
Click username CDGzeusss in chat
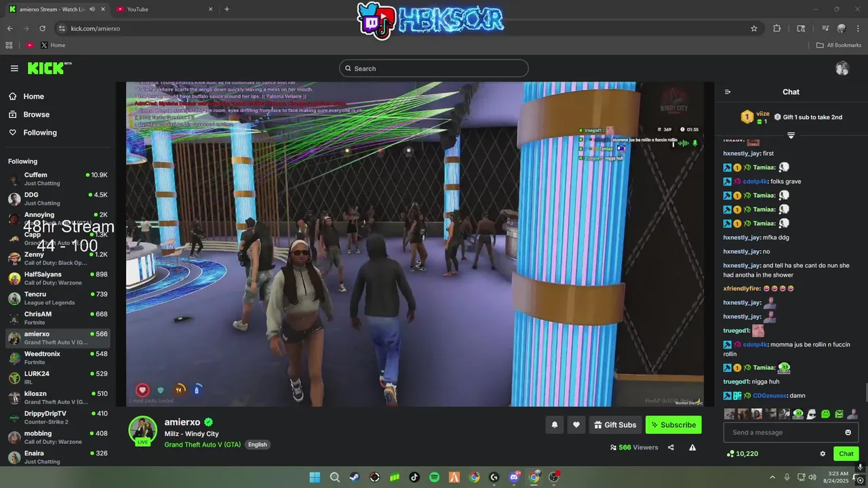pos(770,396)
